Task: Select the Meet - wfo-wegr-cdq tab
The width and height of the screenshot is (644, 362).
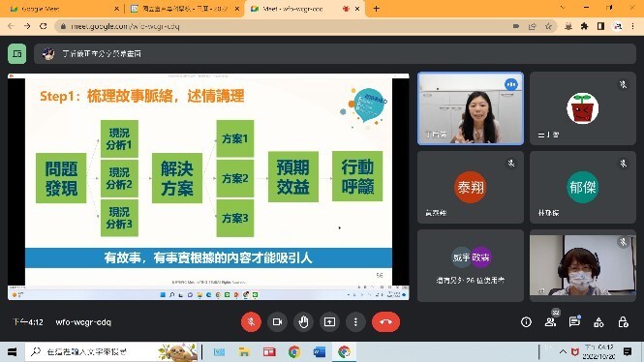Action: pyautogui.click(x=304, y=9)
